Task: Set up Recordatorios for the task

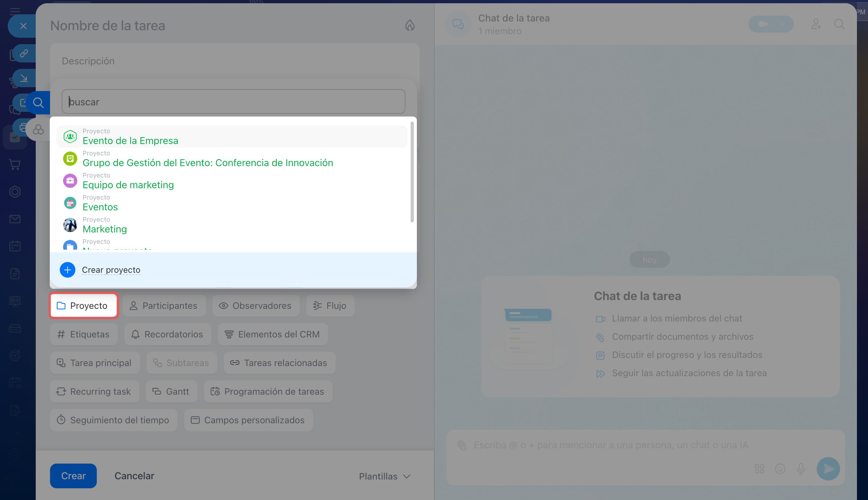Action: (168, 334)
